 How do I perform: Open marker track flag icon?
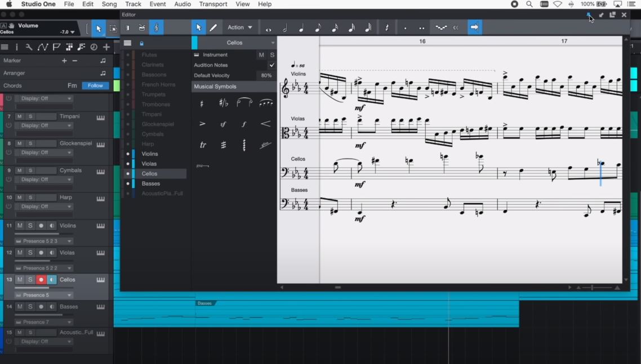click(56, 47)
